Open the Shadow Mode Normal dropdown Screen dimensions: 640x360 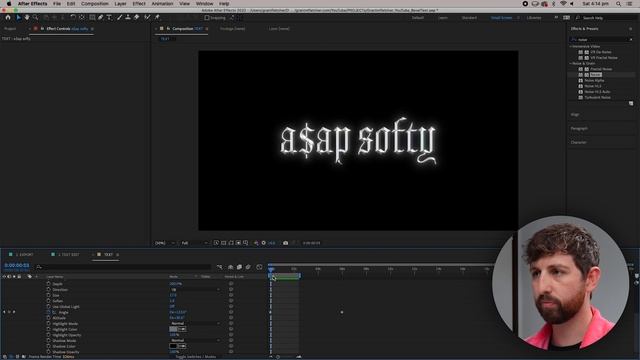point(195,340)
